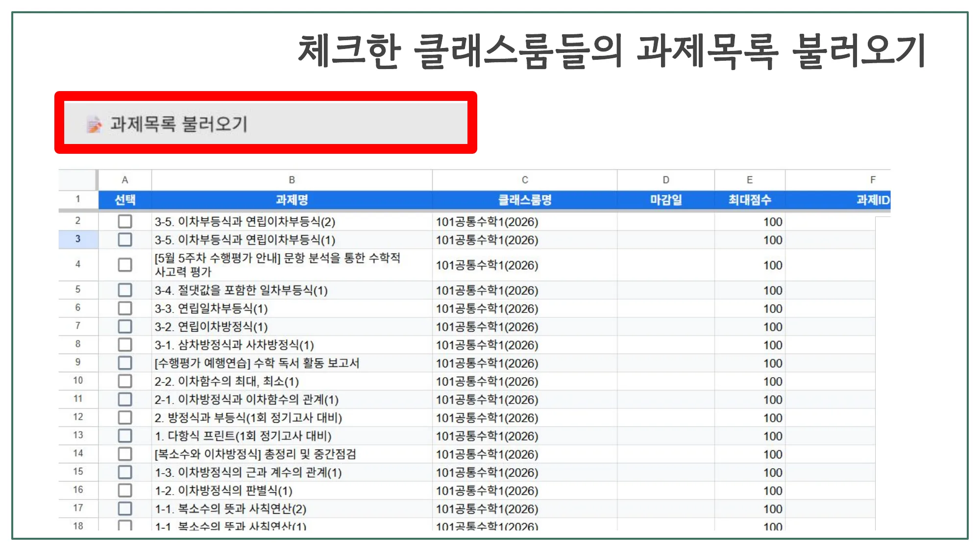
Task: Select row number 10 header
Action: [78, 381]
